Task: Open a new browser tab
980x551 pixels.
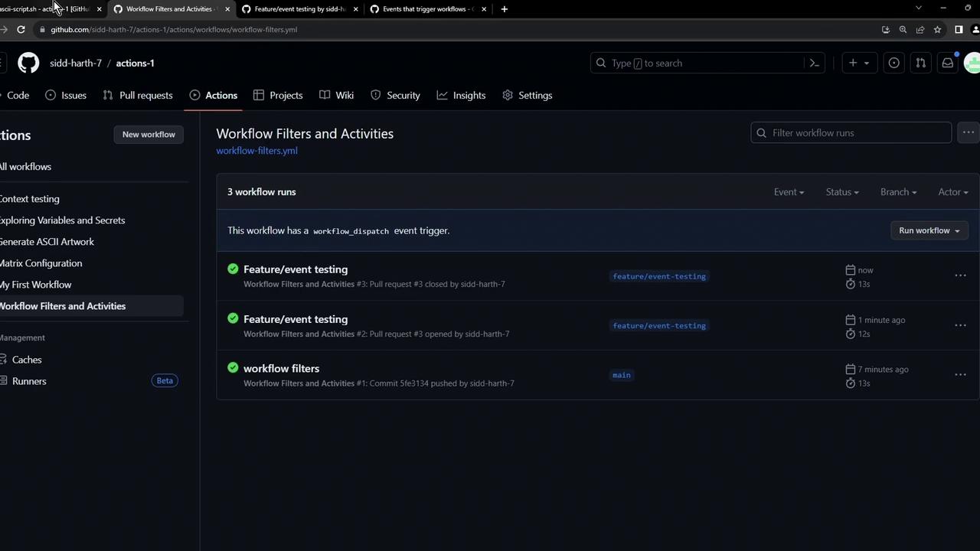Action: point(504,8)
